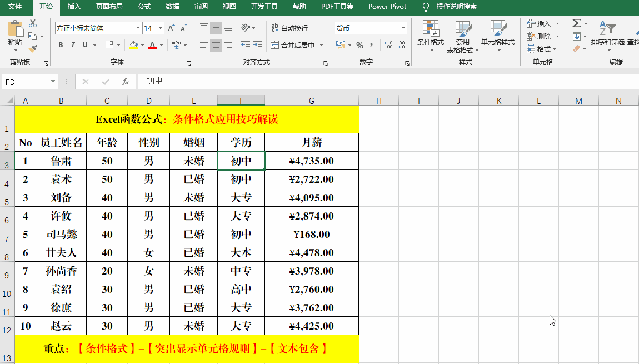Click the AutoSum sigma icon
This screenshot has height=364, width=639.
click(x=576, y=23)
